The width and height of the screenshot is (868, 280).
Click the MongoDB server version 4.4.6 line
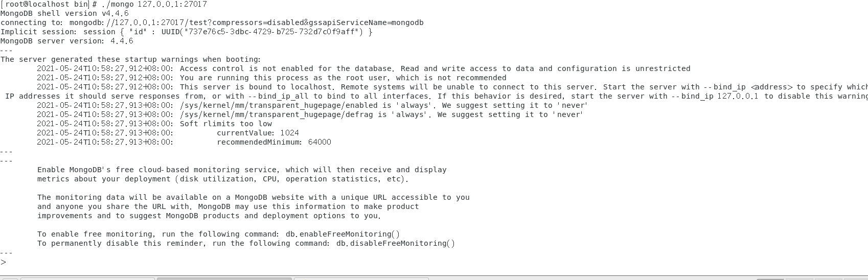click(x=67, y=41)
